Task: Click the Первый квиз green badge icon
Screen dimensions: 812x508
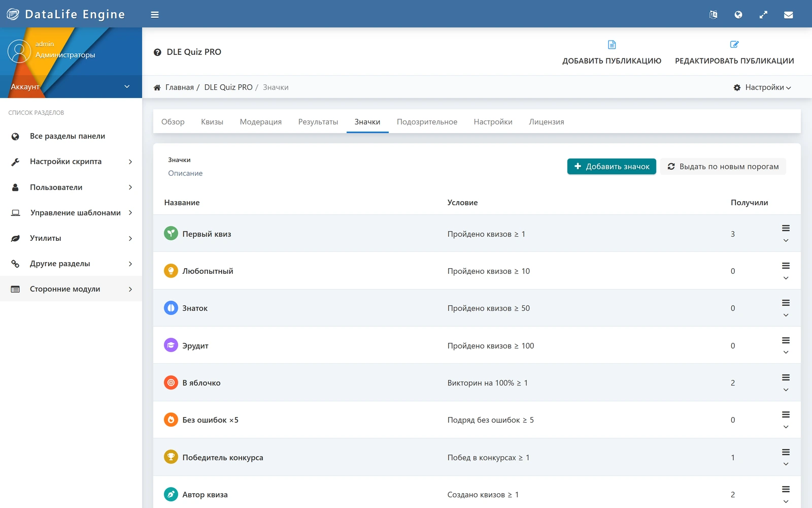Action: [x=171, y=233]
